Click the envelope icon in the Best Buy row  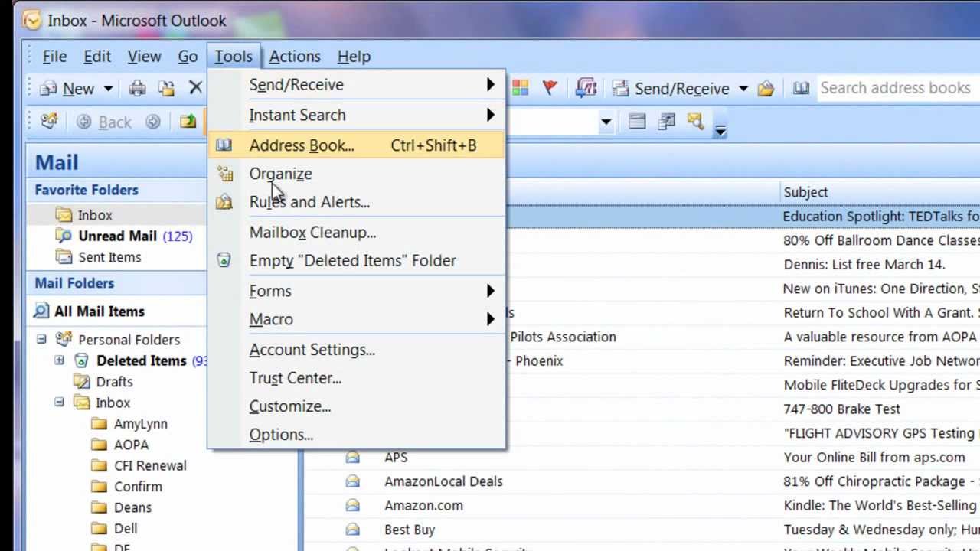coord(352,529)
